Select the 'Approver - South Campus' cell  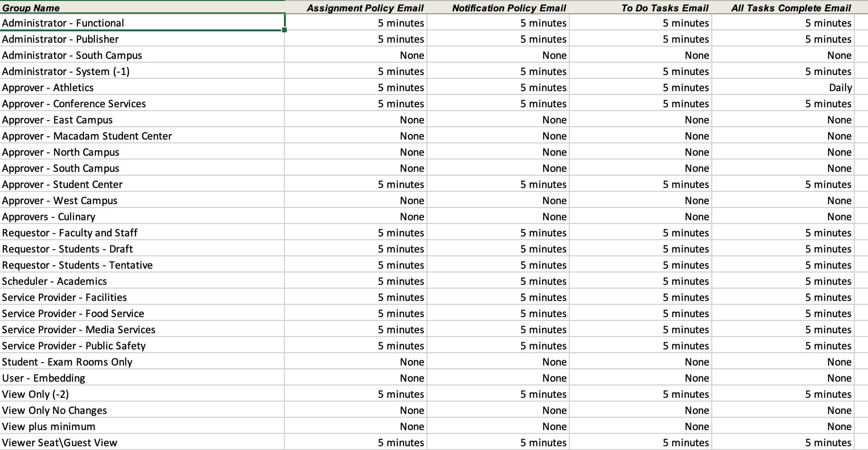coord(142,168)
